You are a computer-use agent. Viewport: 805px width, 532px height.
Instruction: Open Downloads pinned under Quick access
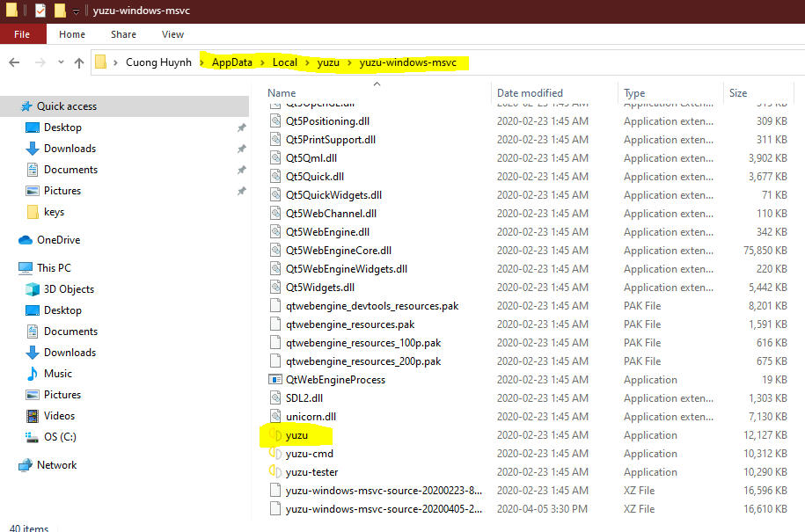point(61,149)
